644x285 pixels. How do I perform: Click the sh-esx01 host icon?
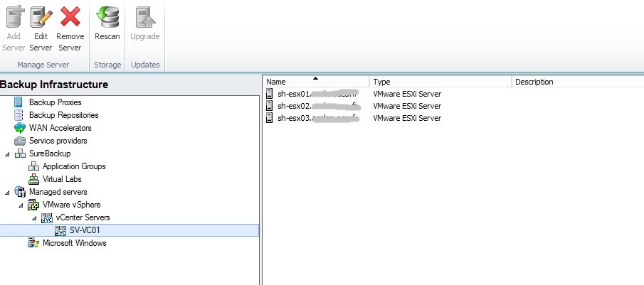[x=270, y=94]
